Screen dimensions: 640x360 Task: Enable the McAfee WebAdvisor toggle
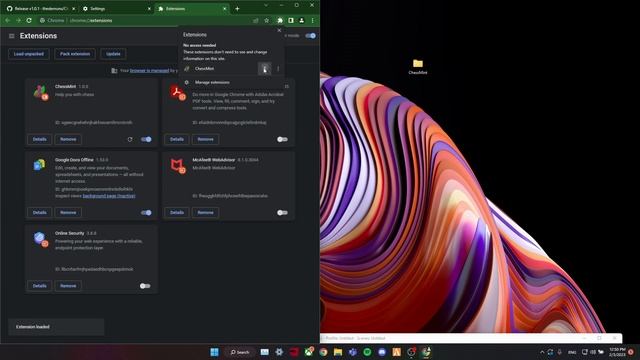pyautogui.click(x=282, y=213)
